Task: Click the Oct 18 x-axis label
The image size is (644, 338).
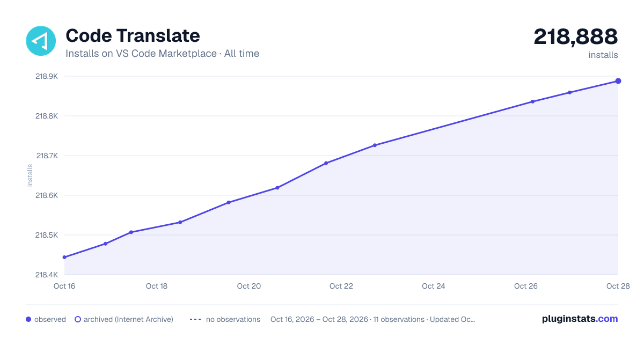Action: (157, 286)
